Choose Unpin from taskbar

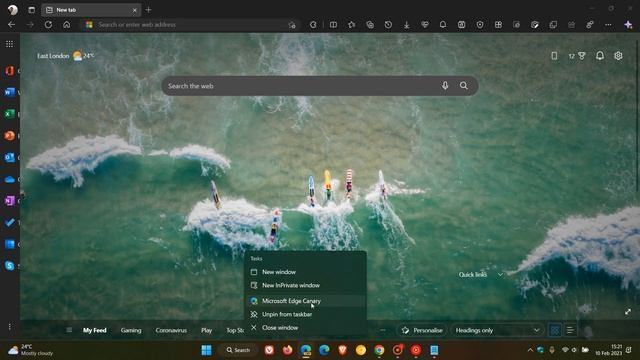305,314
